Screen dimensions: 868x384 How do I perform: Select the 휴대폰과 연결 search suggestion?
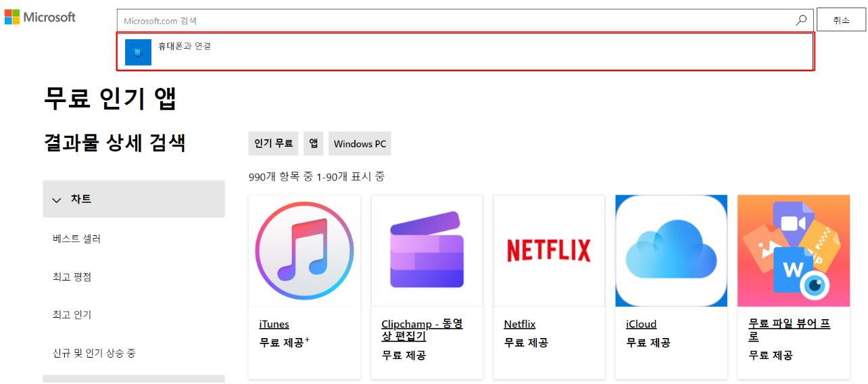(465, 52)
